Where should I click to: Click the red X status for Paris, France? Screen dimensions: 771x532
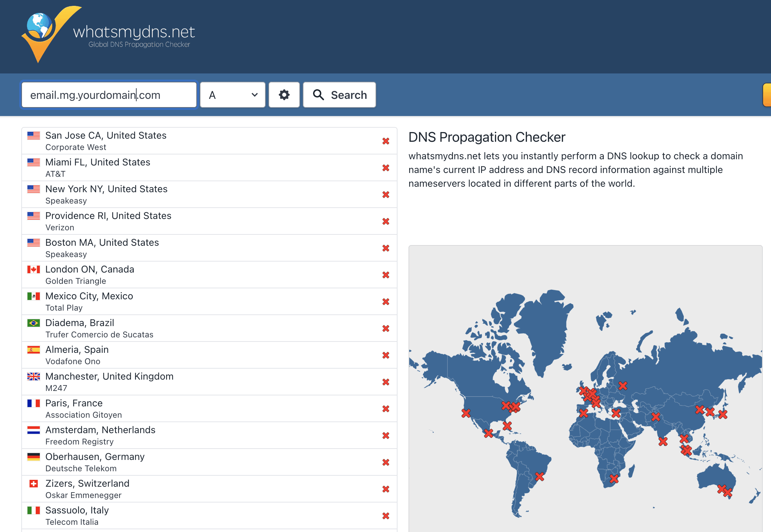tap(386, 409)
